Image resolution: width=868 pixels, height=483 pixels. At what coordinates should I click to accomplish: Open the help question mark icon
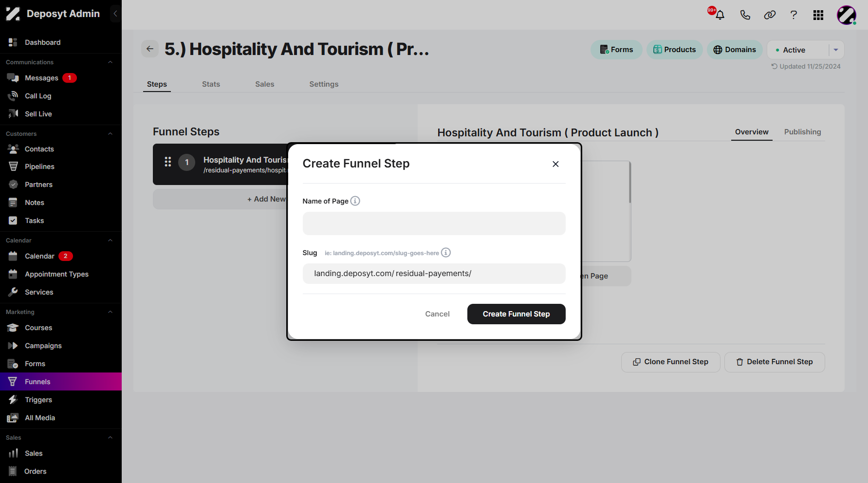tap(794, 15)
